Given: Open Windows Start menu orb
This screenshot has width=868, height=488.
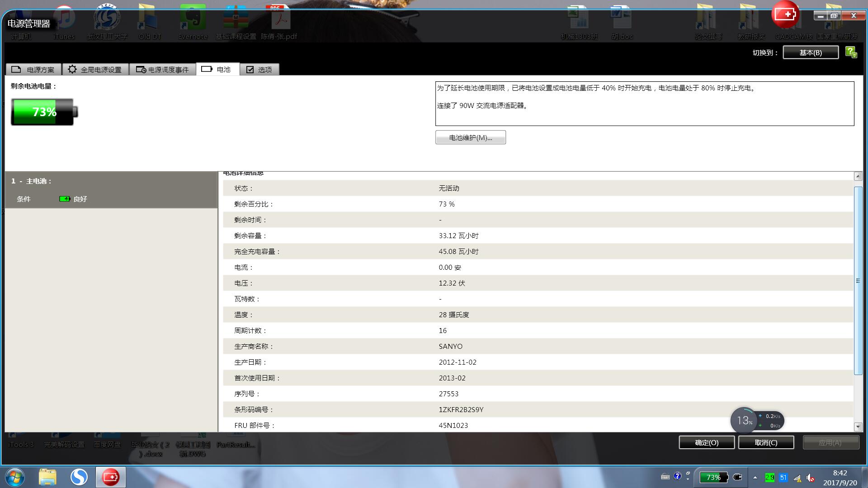Looking at the screenshot, I should click(x=14, y=477).
